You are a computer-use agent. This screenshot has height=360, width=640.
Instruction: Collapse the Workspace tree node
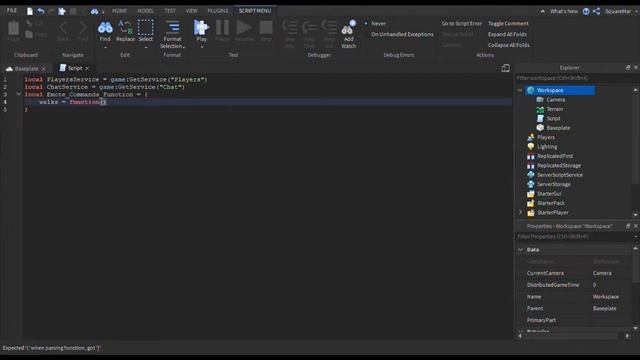pyautogui.click(x=520, y=90)
